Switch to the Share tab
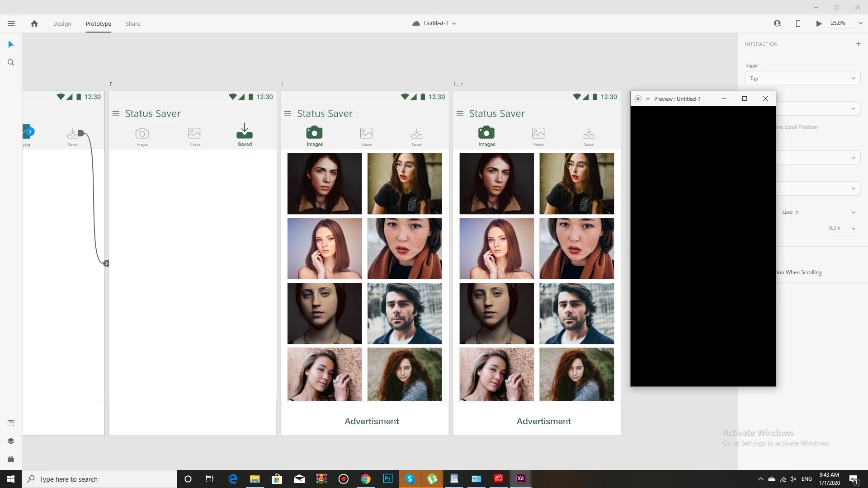Screen dimensions: 868x488 pyautogui.click(x=133, y=23)
